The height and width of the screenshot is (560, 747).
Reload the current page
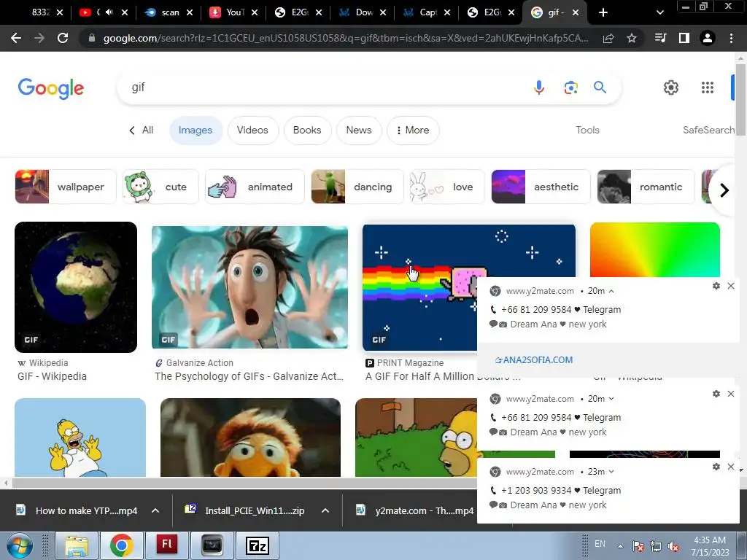(x=63, y=38)
